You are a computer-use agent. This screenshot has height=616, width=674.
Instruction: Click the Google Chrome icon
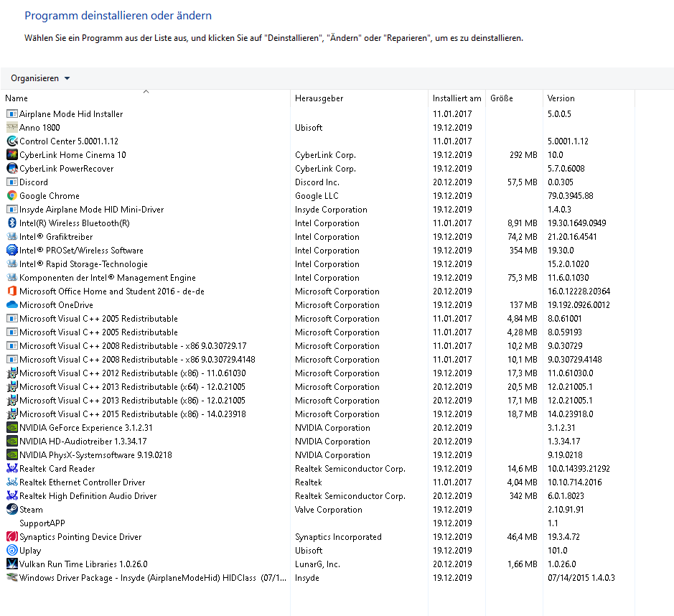pyautogui.click(x=12, y=196)
